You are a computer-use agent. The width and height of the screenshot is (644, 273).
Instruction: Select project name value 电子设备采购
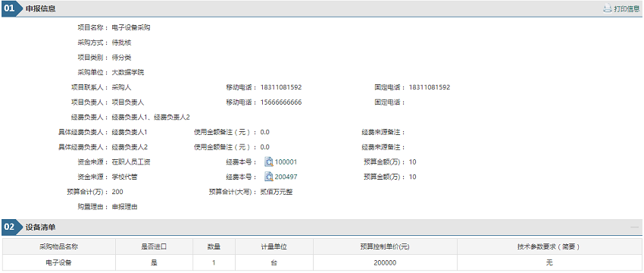[131, 28]
